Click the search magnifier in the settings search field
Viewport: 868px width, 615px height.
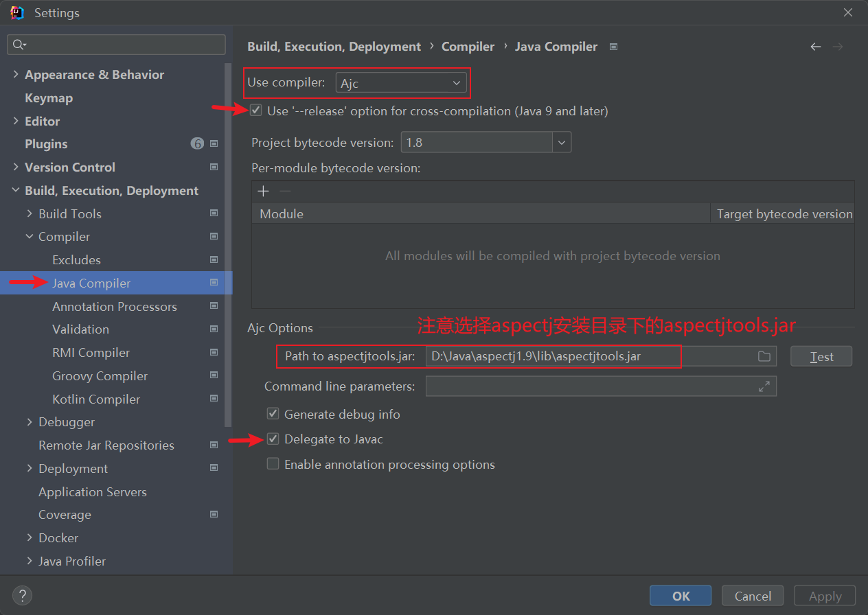[x=19, y=44]
